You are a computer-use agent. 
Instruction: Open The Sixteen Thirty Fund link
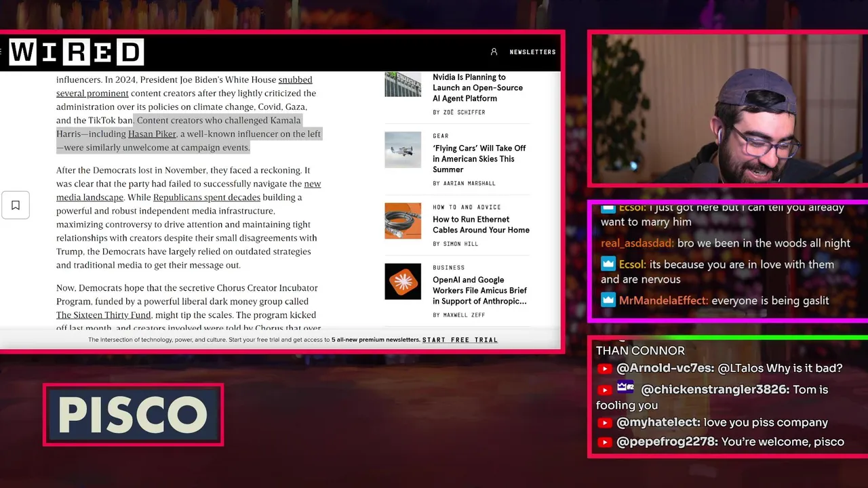point(103,315)
